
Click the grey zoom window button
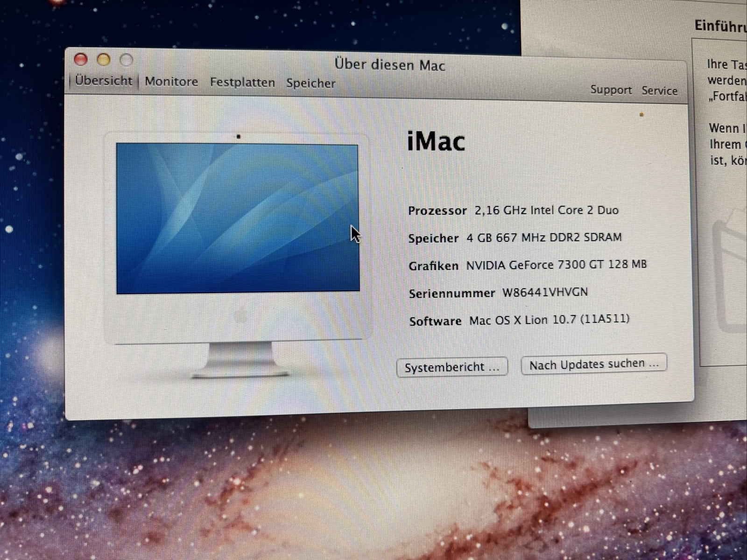(127, 60)
